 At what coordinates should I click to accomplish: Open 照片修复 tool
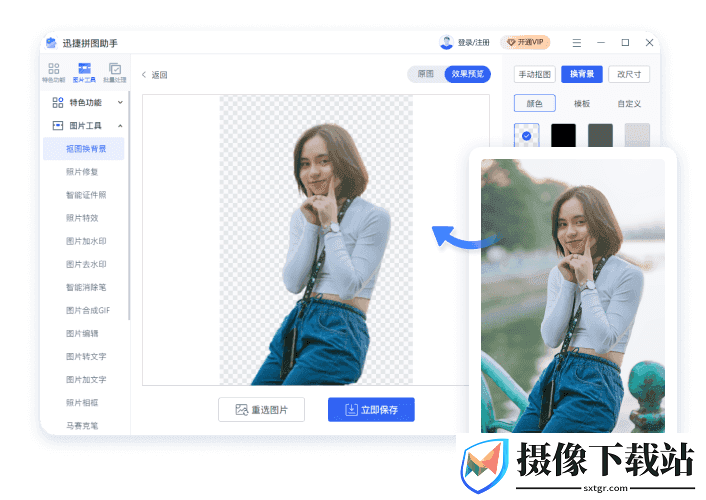(x=82, y=172)
